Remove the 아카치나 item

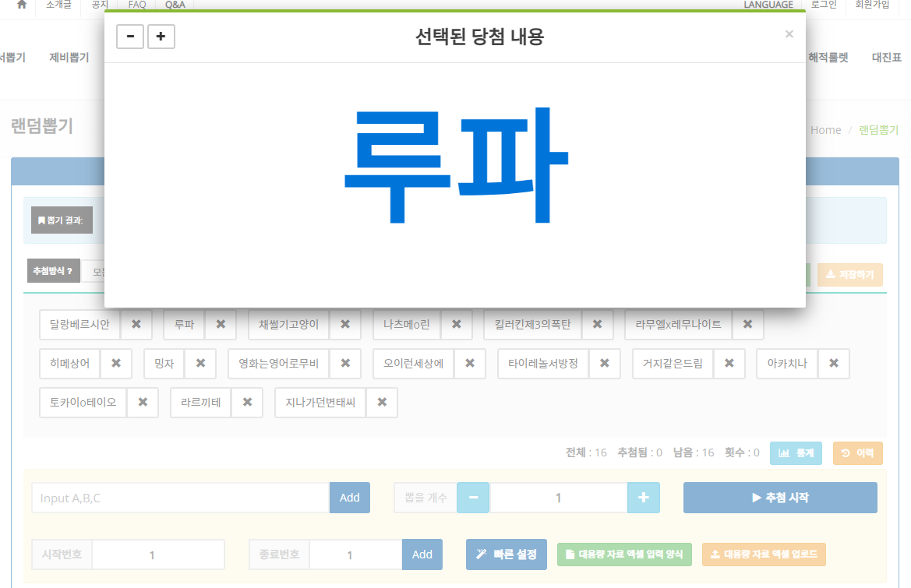point(834,364)
